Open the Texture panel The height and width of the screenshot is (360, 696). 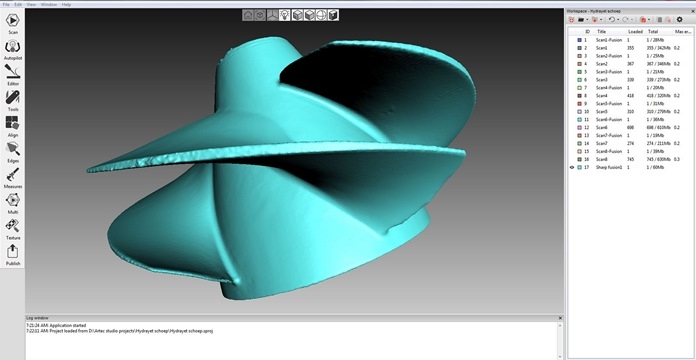[13, 229]
